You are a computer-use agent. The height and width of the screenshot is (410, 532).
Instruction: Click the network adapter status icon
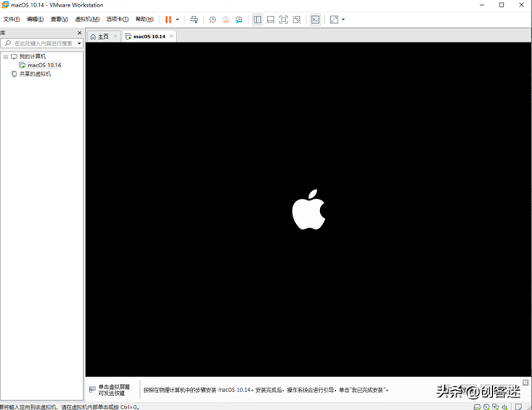pos(495,407)
